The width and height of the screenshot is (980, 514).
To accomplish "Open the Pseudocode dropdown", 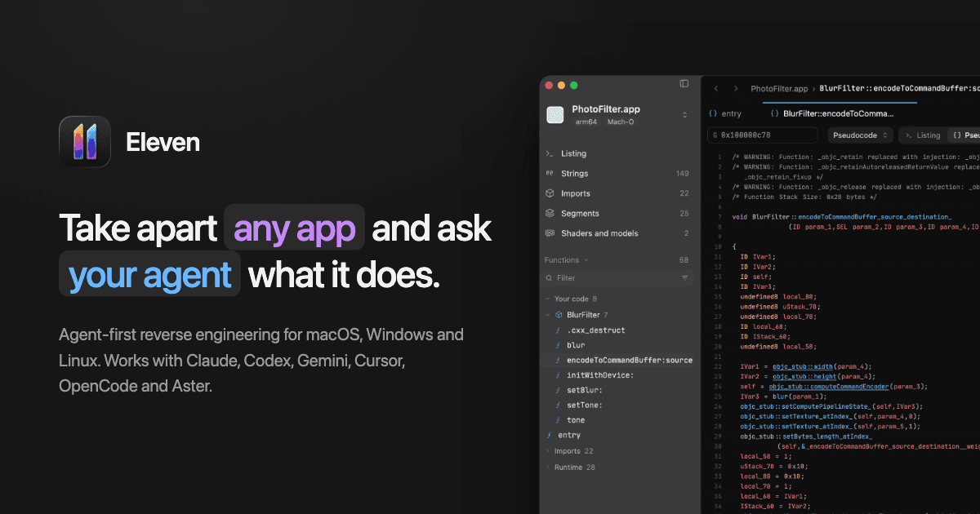I will tap(860, 135).
